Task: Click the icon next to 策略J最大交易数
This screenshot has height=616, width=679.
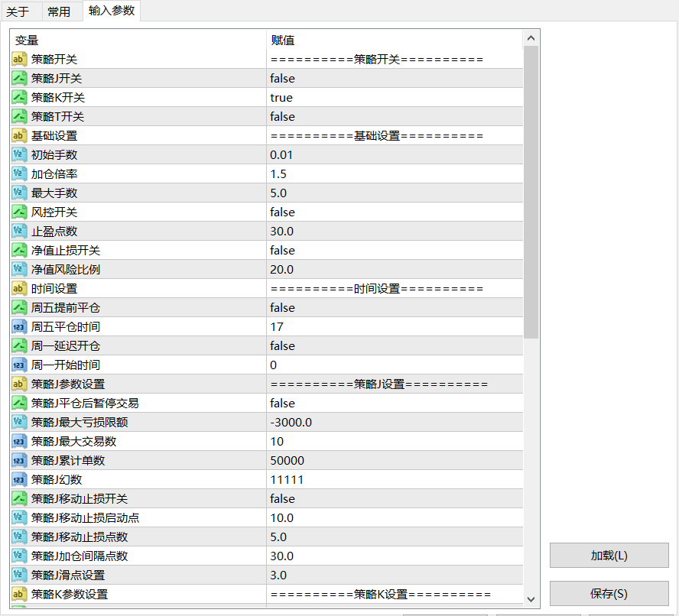Action: click(x=20, y=442)
